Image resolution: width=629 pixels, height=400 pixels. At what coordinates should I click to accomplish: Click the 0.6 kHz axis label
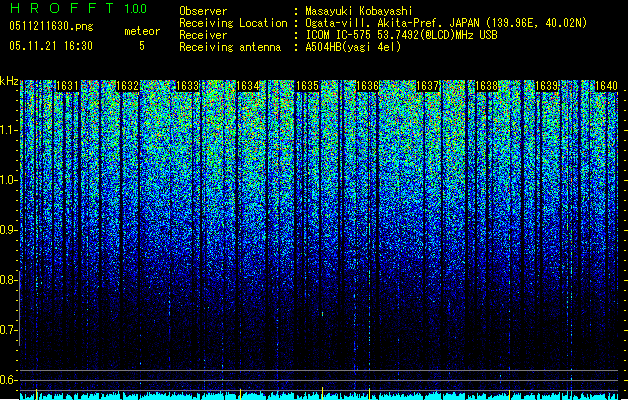(x=9, y=380)
